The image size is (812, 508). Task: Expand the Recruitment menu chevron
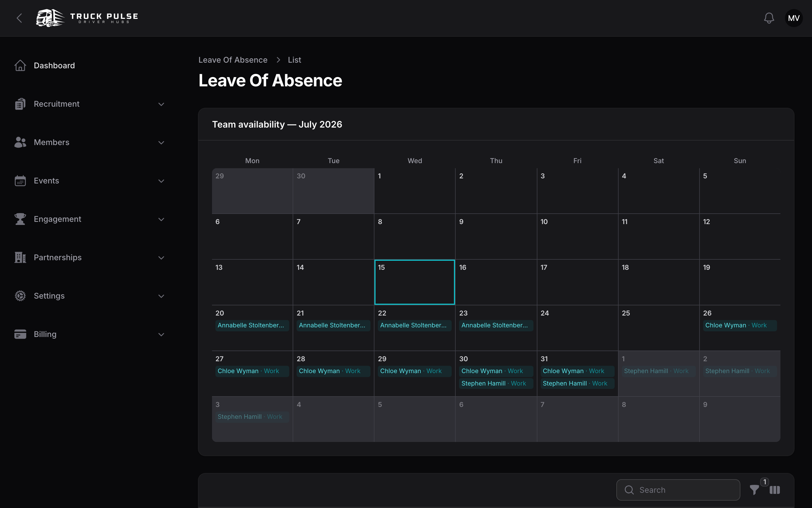[161, 104]
